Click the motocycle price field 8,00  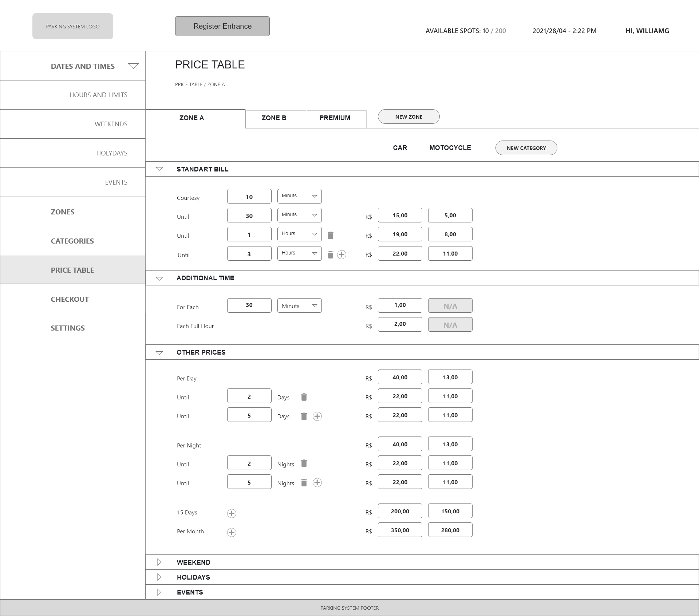pyautogui.click(x=450, y=234)
